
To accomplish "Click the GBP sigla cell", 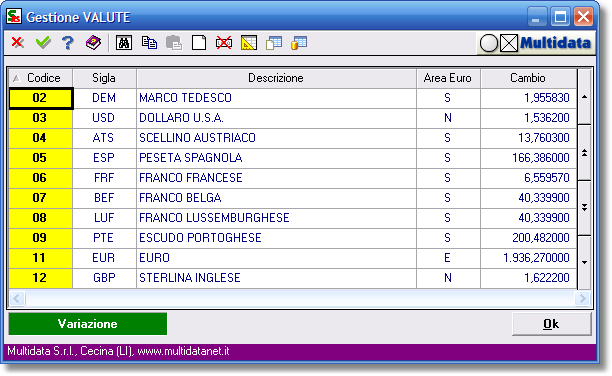I will point(104,278).
